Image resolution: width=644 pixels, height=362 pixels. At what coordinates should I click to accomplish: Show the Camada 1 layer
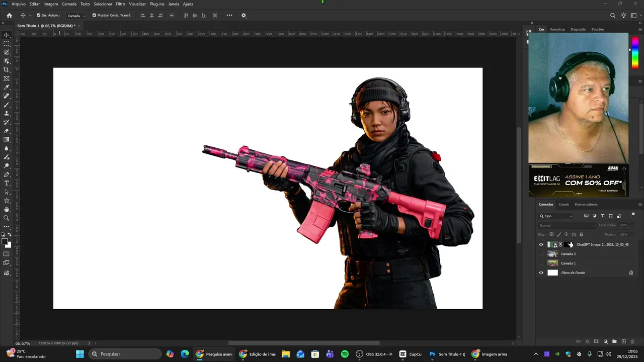(x=541, y=263)
